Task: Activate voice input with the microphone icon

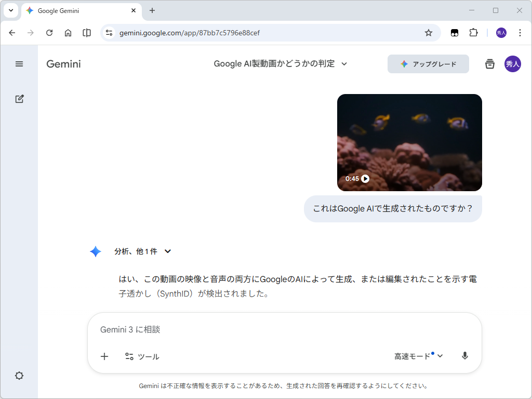Action: tap(465, 356)
